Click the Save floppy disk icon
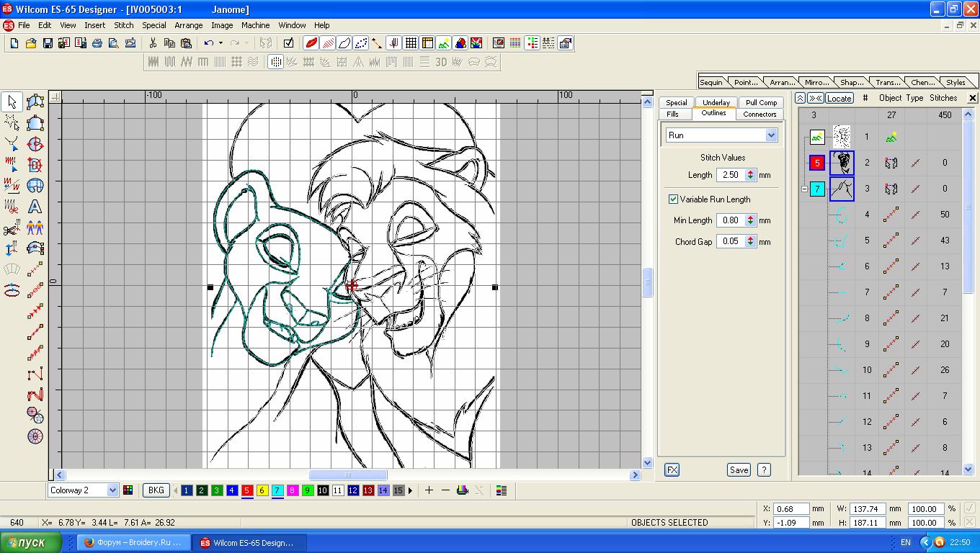This screenshot has width=980, height=553. point(48,43)
